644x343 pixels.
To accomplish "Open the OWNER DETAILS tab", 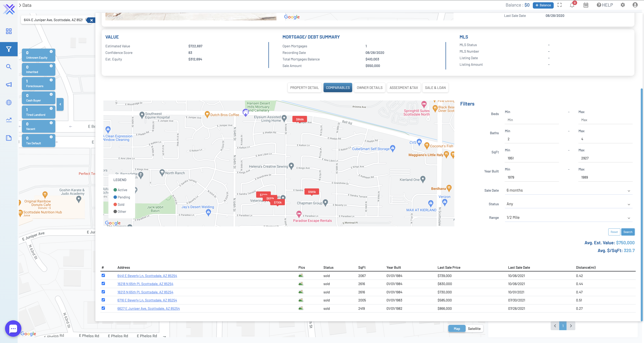I will pos(370,88).
